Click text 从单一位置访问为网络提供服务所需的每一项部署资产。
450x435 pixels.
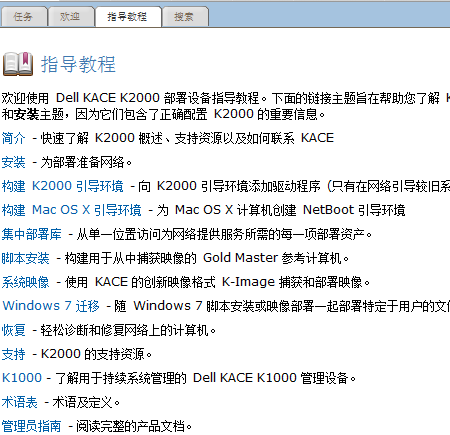tap(224, 234)
